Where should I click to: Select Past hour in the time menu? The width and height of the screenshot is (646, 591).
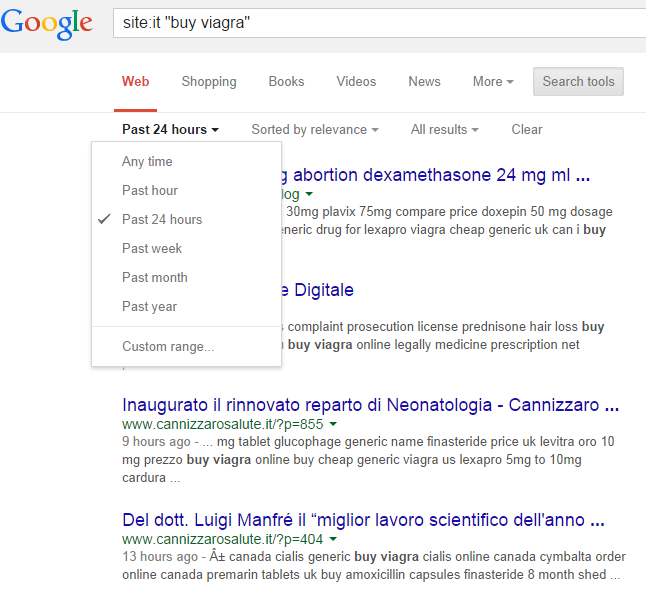point(186,190)
